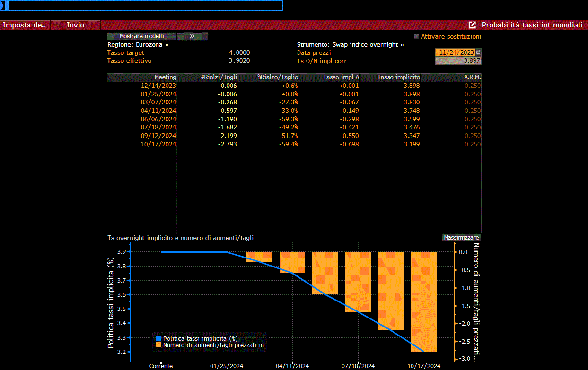Image resolution: width=588 pixels, height=370 pixels.
Task: Expand Regione: Eurozona selector
Action: point(138,44)
